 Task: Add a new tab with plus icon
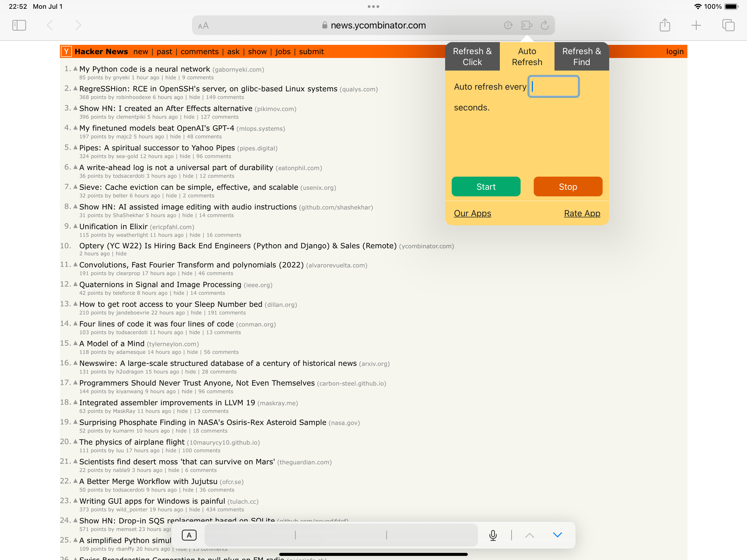(696, 25)
